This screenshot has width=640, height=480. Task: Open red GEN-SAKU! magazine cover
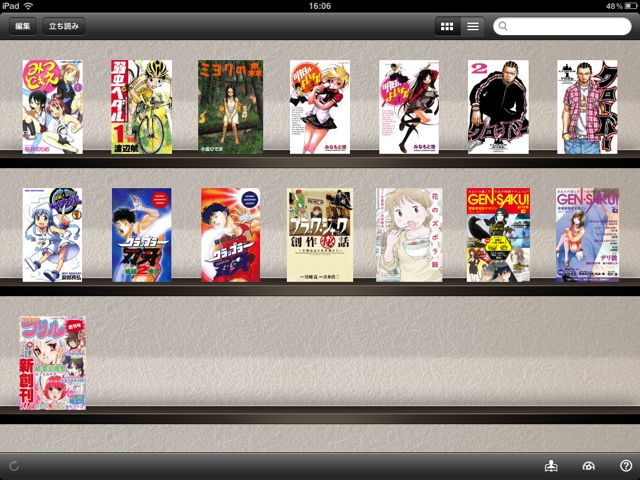[x=498, y=235]
